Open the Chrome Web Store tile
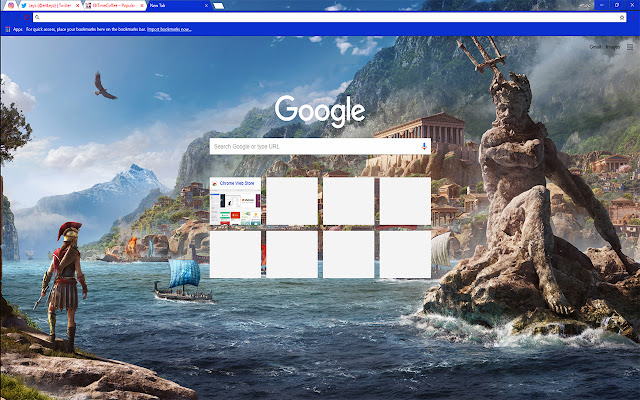 tap(235, 201)
